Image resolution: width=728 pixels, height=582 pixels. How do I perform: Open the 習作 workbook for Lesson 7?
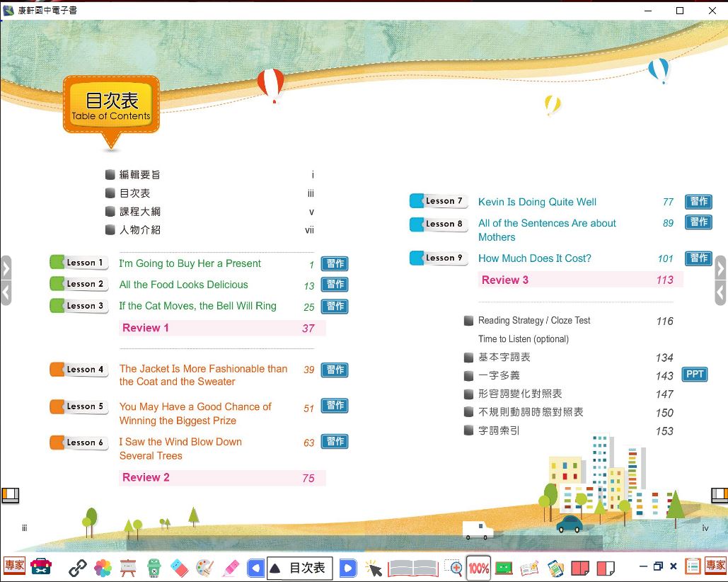(698, 202)
